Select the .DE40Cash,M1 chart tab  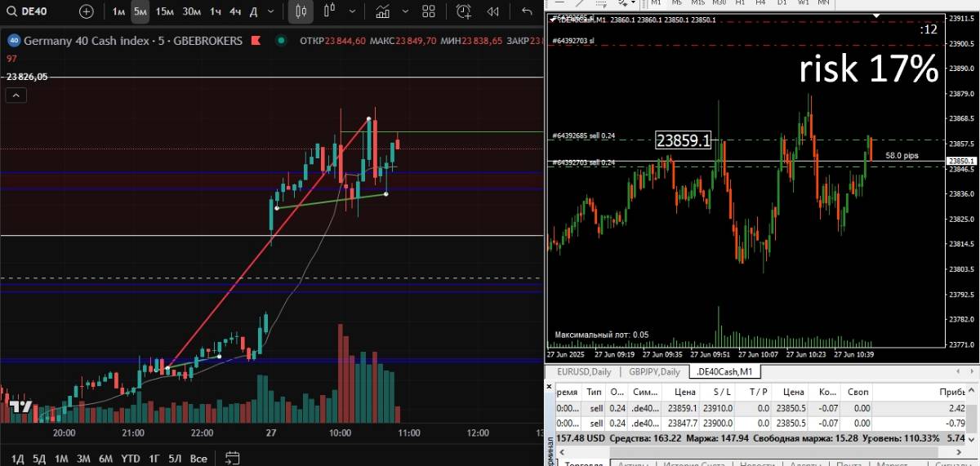pos(726,372)
